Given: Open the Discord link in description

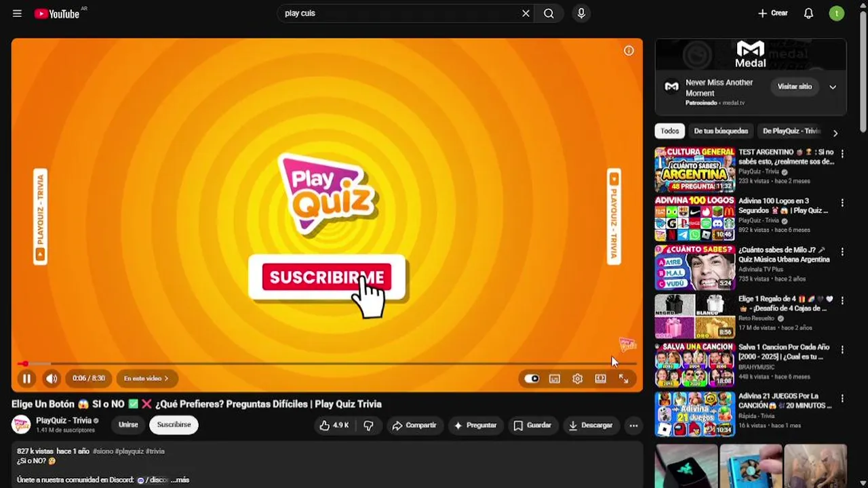Looking at the screenshot, I should 153,480.
